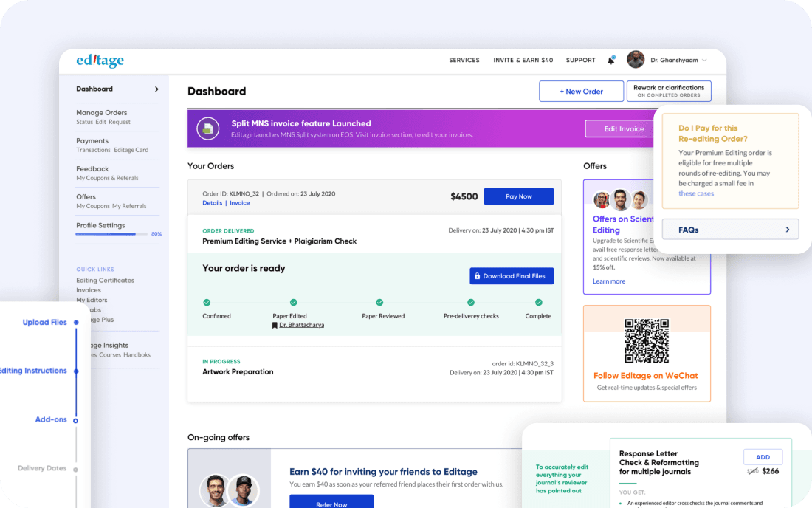Select the Add-ons step
Image resolution: width=812 pixels, height=508 pixels.
point(51,419)
